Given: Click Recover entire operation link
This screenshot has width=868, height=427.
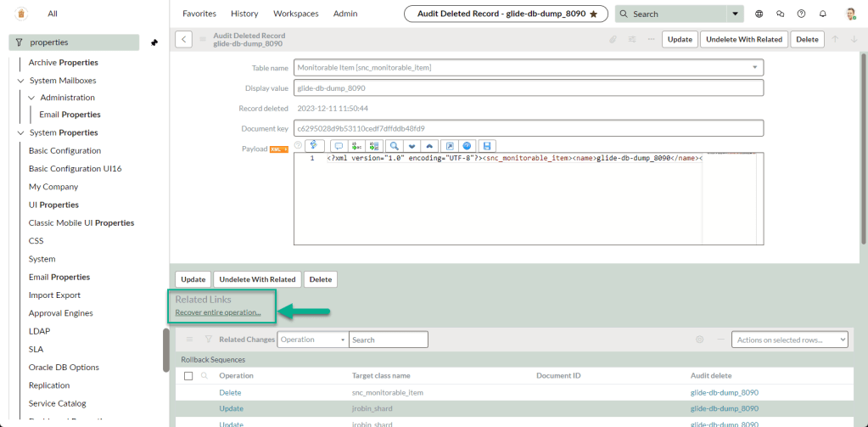Looking at the screenshot, I should (217, 312).
